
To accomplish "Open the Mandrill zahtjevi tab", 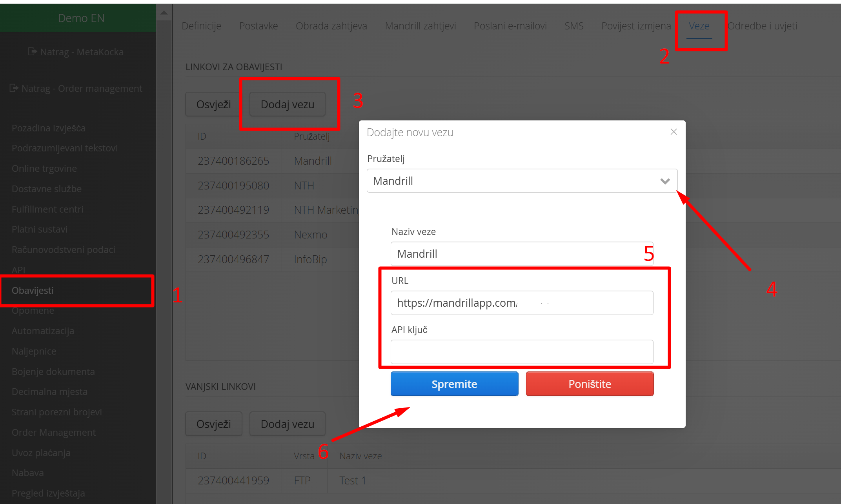I will [x=420, y=26].
